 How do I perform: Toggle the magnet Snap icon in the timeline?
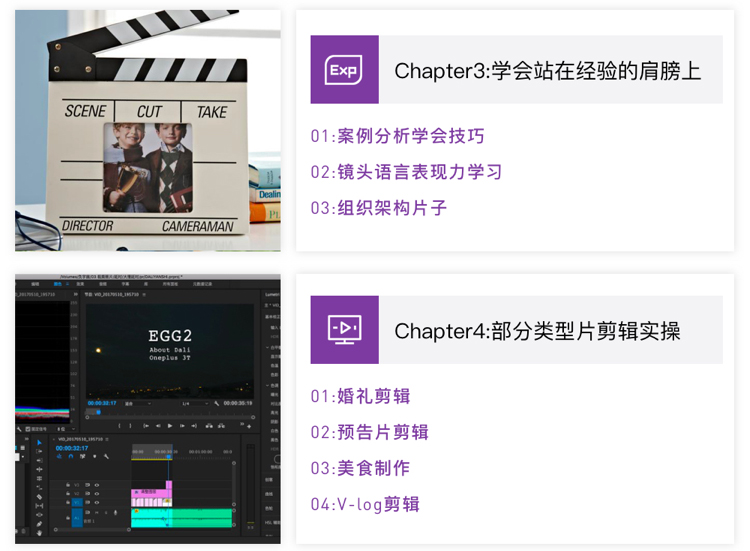(x=71, y=456)
